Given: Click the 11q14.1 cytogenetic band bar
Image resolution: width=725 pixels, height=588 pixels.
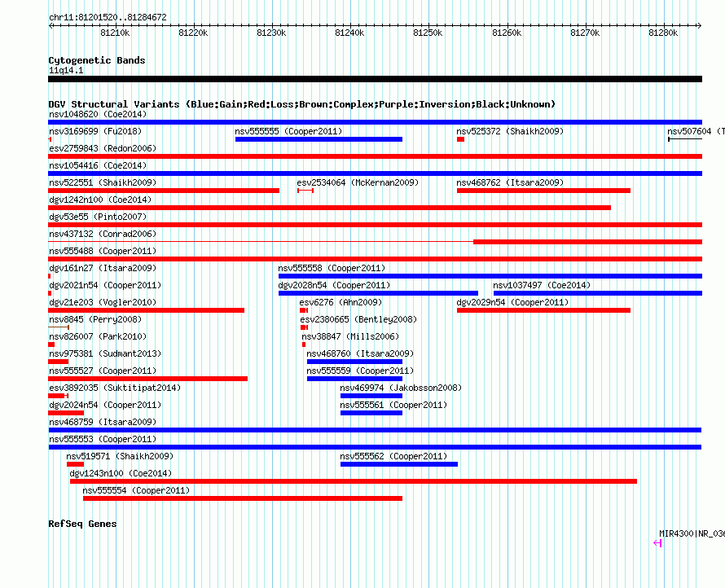Looking at the screenshot, I should (375, 79).
